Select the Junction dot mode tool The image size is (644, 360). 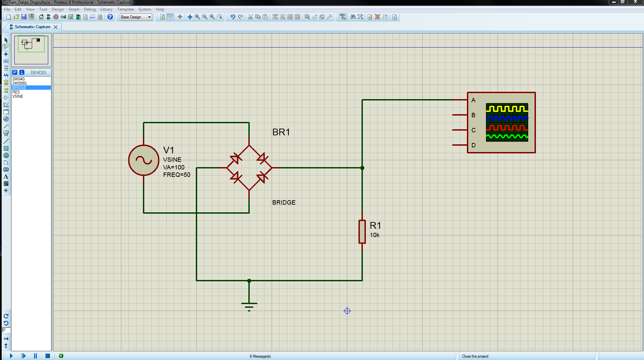(6, 54)
